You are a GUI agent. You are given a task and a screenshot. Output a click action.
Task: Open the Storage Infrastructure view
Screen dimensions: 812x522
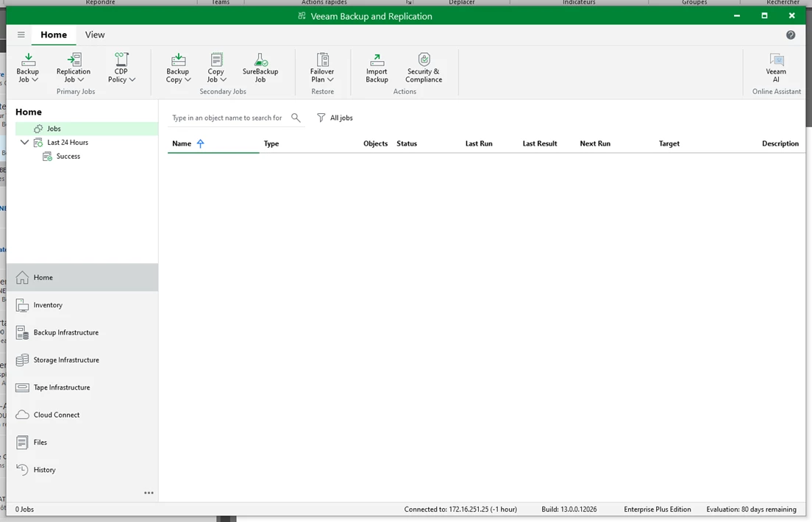[82, 360]
